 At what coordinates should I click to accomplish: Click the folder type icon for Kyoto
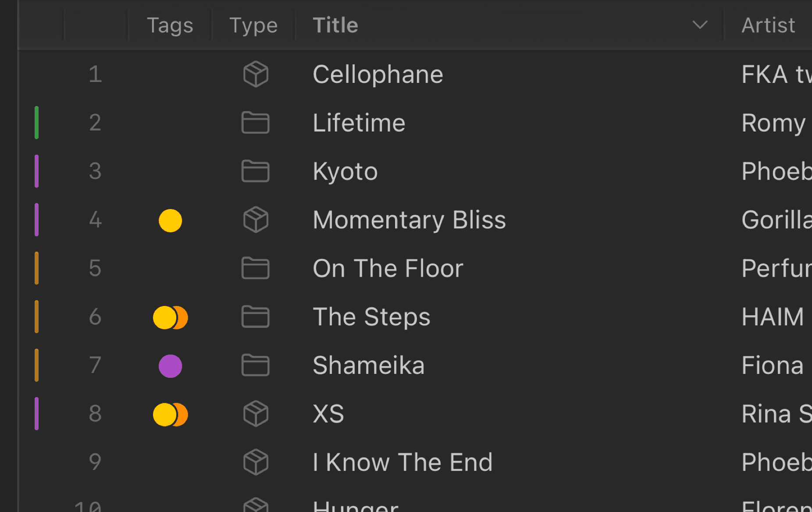pos(255,171)
